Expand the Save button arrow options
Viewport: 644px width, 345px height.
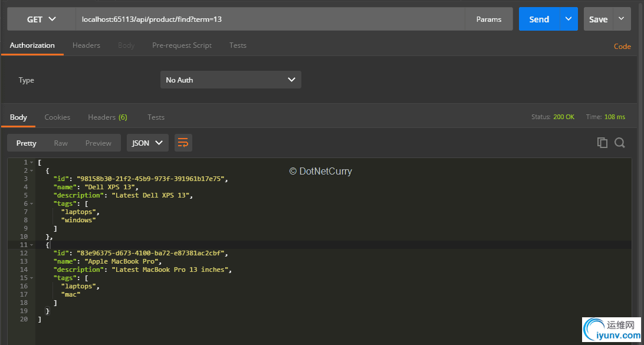(x=622, y=19)
